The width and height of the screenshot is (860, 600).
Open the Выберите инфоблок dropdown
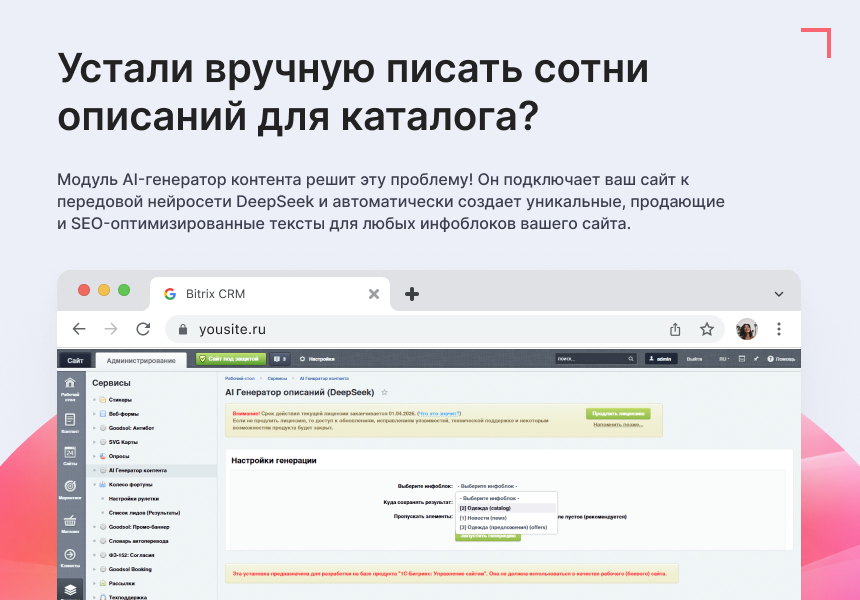pos(488,486)
